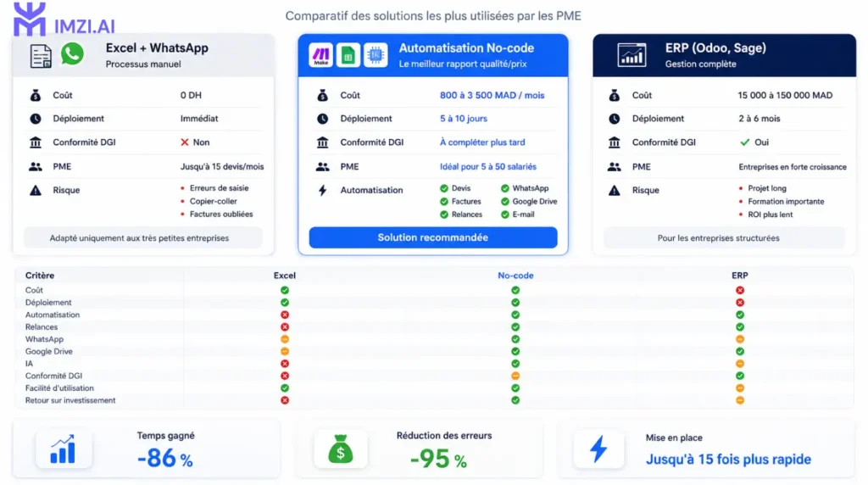Click the No-code column header
The image size is (868, 485).
515,276
